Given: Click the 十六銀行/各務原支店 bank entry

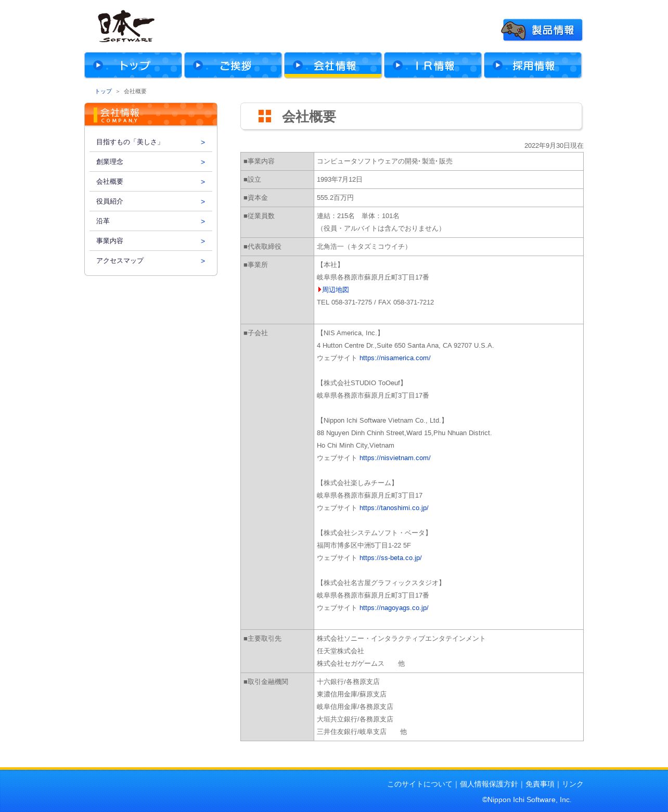Looking at the screenshot, I should click(348, 682).
